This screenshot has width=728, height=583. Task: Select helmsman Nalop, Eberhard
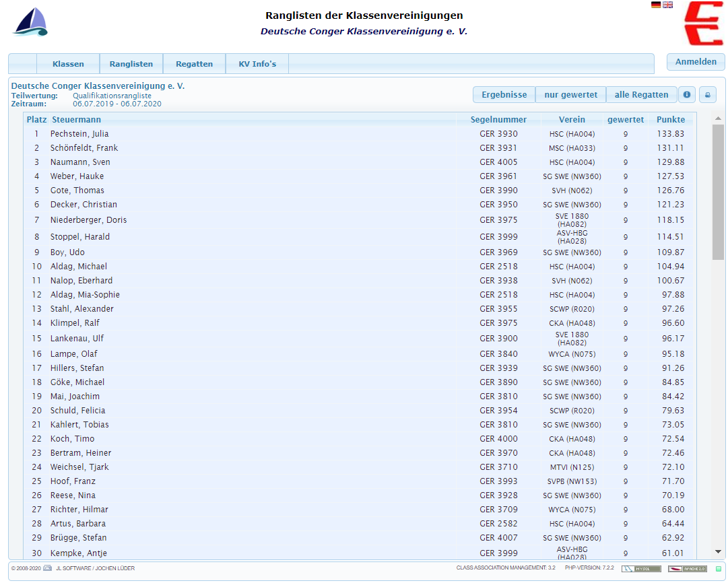pos(81,281)
